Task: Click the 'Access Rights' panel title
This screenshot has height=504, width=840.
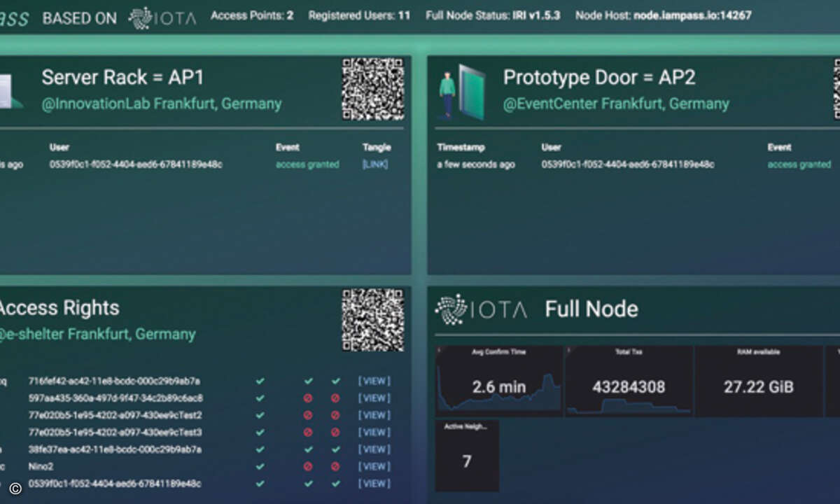Action: tap(59, 308)
